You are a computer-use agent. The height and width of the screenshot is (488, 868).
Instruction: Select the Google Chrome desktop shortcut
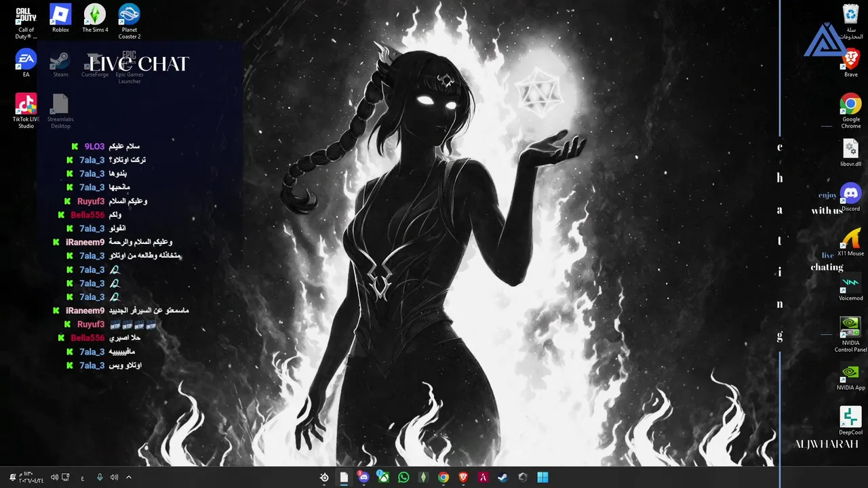pos(850,112)
